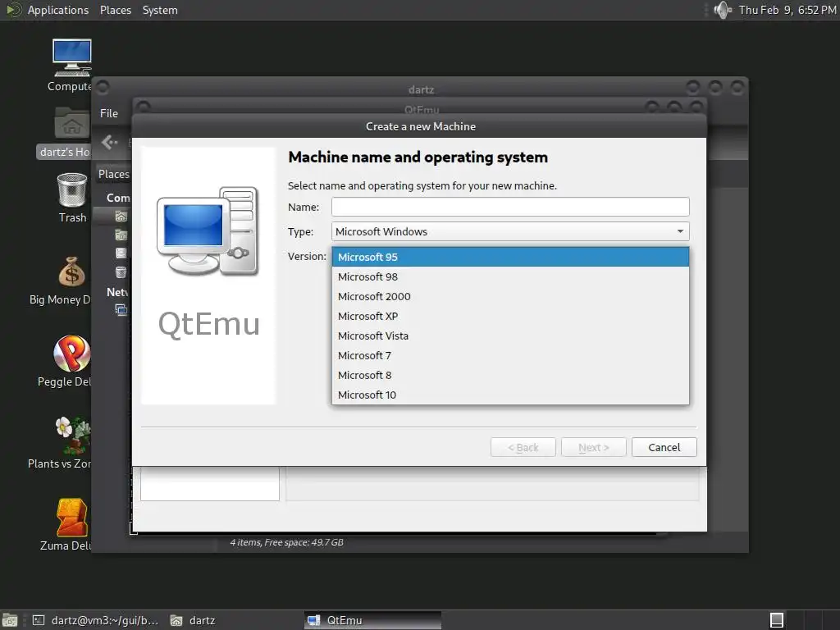
Task: Pick Microsoft 2000 version option
Action: (x=510, y=297)
